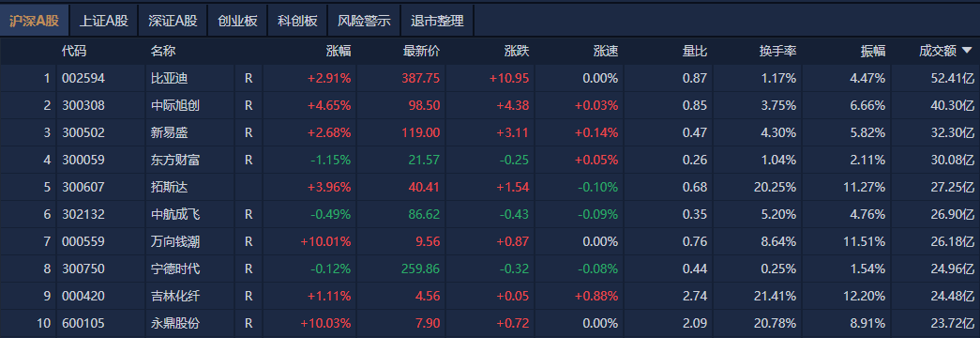
Task: Click the R marker beside 比亚迪
Action: (x=249, y=78)
